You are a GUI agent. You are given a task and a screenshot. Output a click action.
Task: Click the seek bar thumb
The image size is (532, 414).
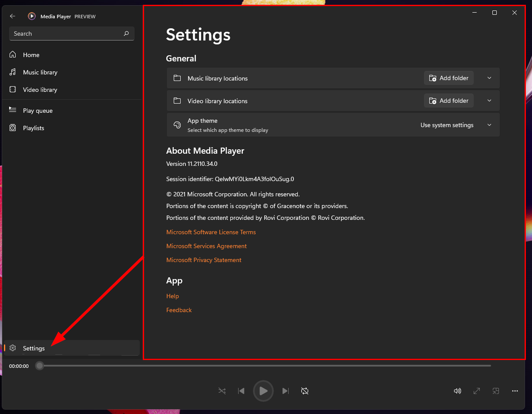(x=40, y=366)
